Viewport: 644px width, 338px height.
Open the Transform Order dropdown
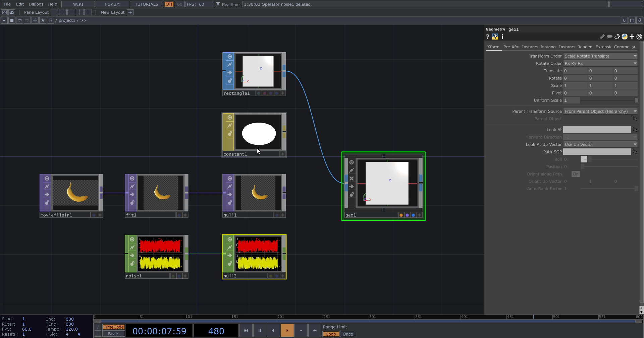pos(600,56)
